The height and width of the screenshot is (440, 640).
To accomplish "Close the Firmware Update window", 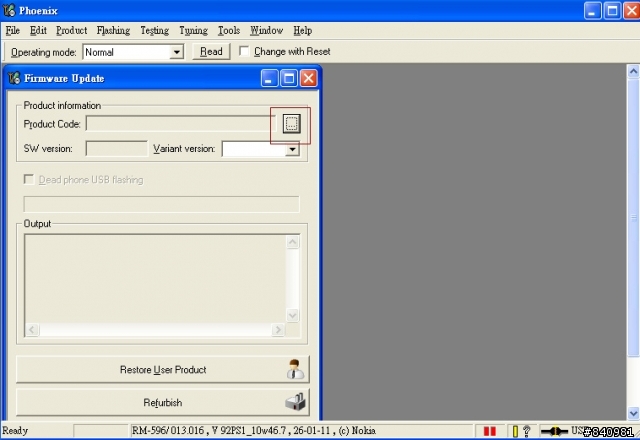I will click(x=309, y=78).
